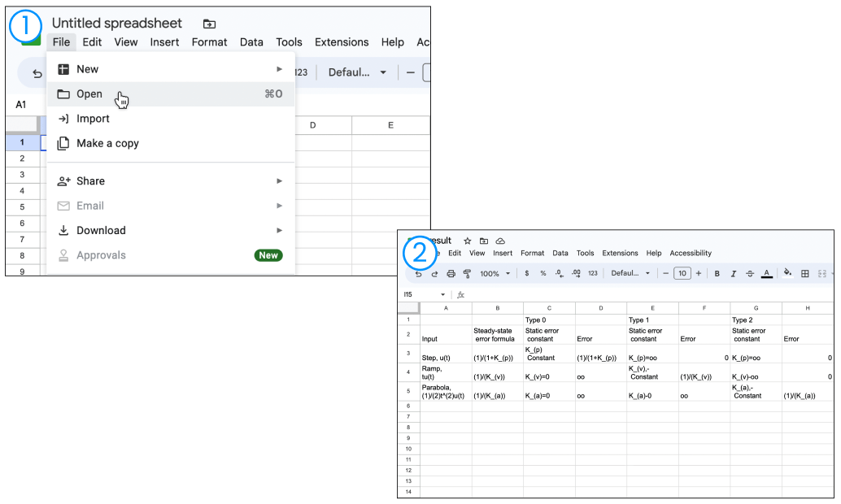Click the Undo icon
841x504 pixels.
point(419,274)
